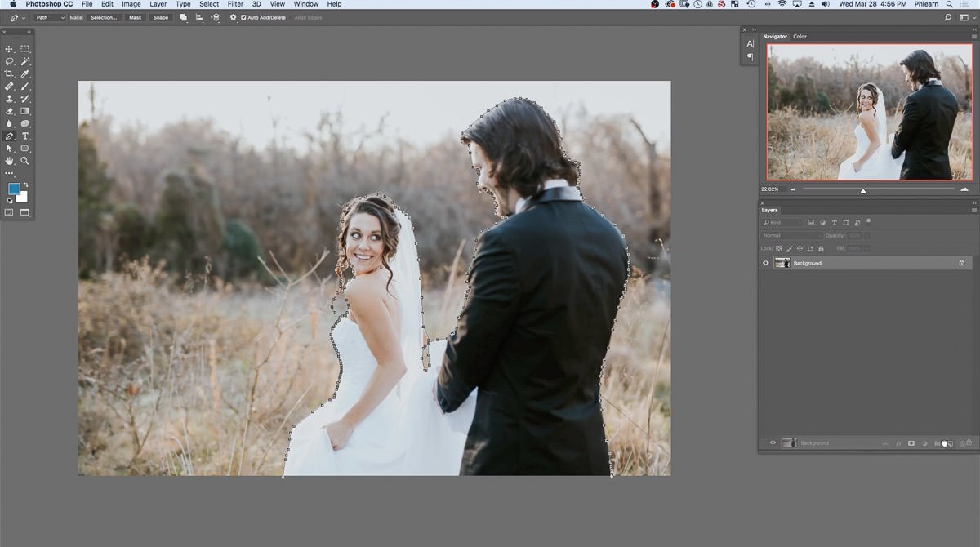
Task: Open the Image menu
Action: click(x=131, y=4)
